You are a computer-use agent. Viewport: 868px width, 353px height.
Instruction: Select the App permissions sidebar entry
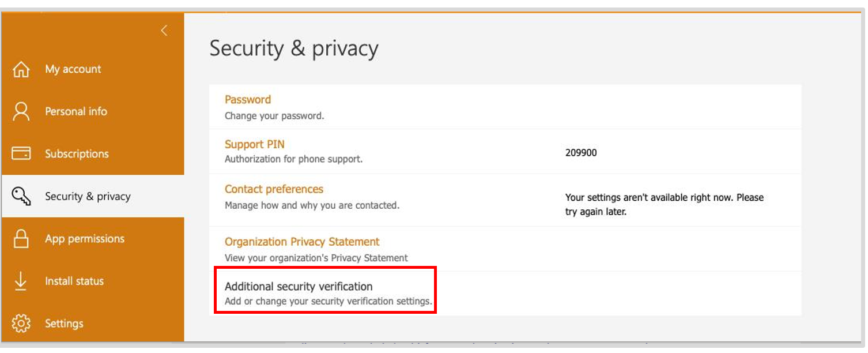pyautogui.click(x=85, y=239)
